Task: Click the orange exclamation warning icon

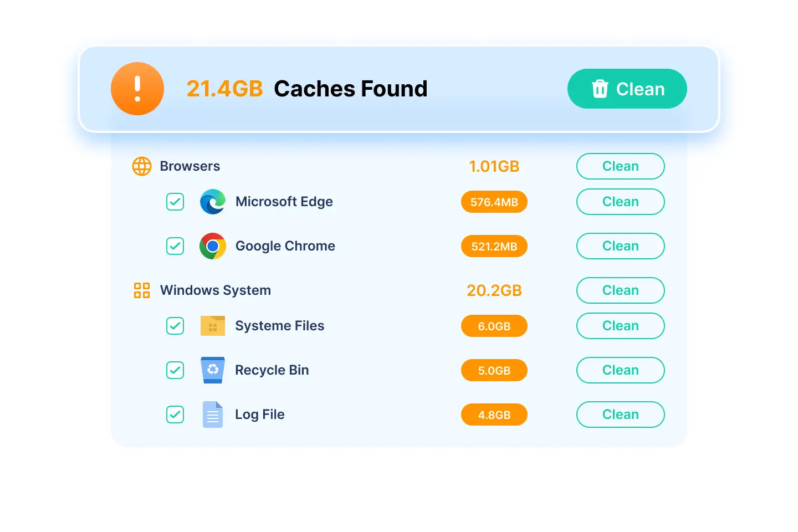Action: coord(137,89)
